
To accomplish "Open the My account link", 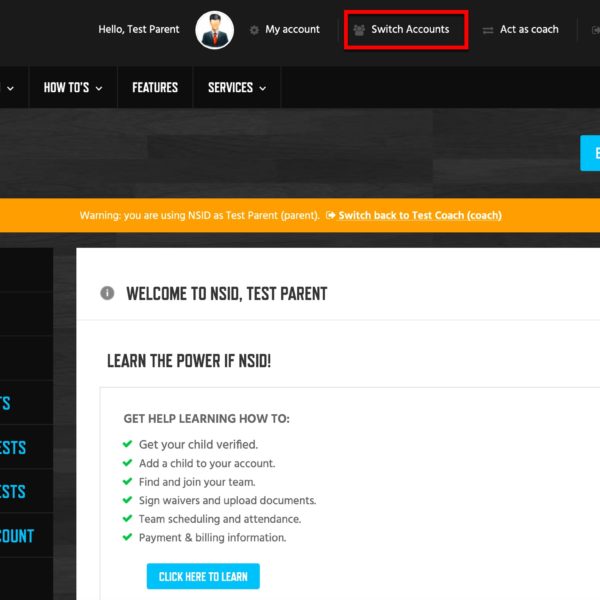I will click(292, 29).
